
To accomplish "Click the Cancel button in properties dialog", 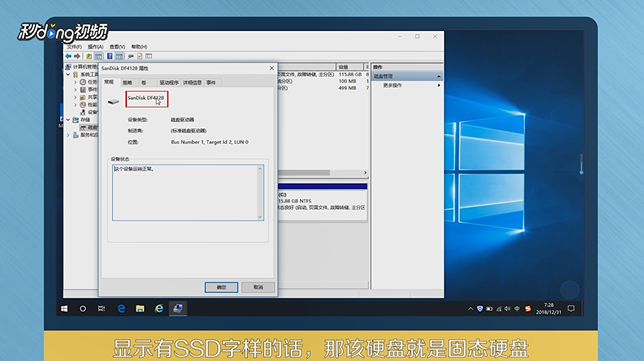I will pos(258,287).
